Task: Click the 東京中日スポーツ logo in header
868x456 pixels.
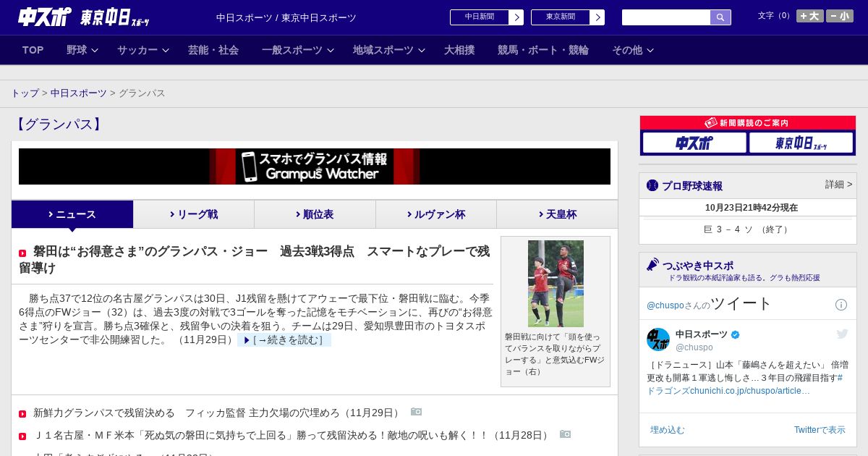Action: (115, 17)
